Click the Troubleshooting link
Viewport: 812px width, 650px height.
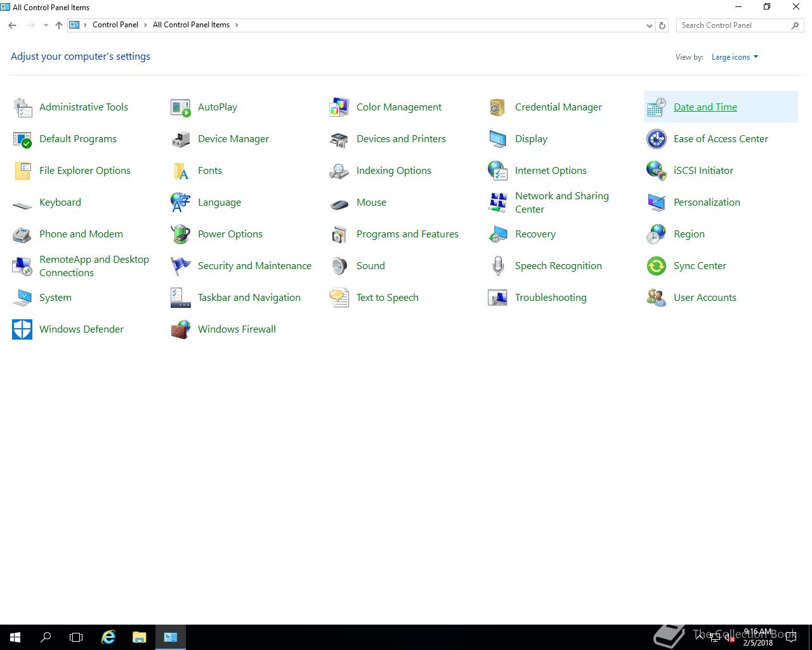point(551,298)
